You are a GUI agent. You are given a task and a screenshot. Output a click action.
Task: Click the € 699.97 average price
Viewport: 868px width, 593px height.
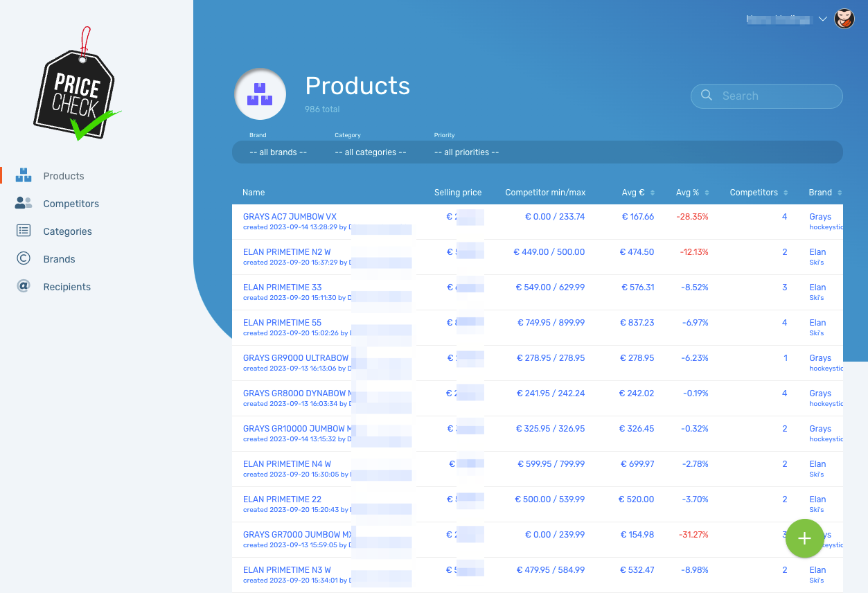tap(637, 464)
